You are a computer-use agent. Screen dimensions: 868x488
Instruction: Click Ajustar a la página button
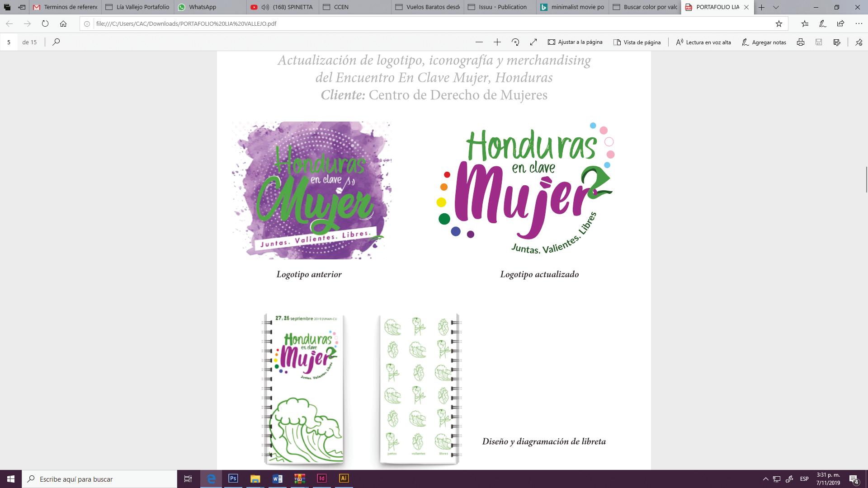[575, 42]
